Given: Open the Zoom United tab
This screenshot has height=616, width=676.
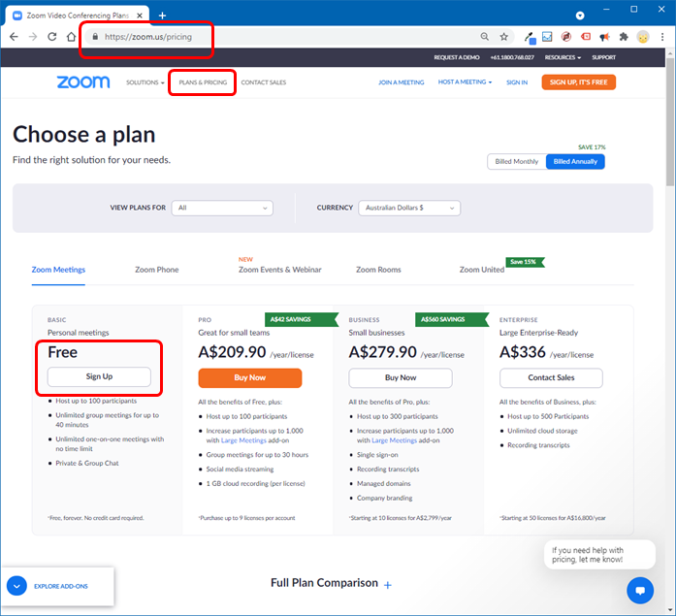Looking at the screenshot, I should click(482, 270).
